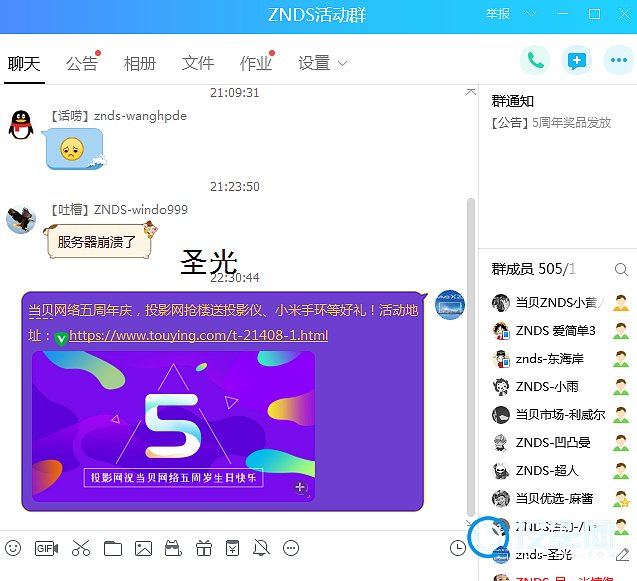Select member ZNDS-超人

point(560,471)
